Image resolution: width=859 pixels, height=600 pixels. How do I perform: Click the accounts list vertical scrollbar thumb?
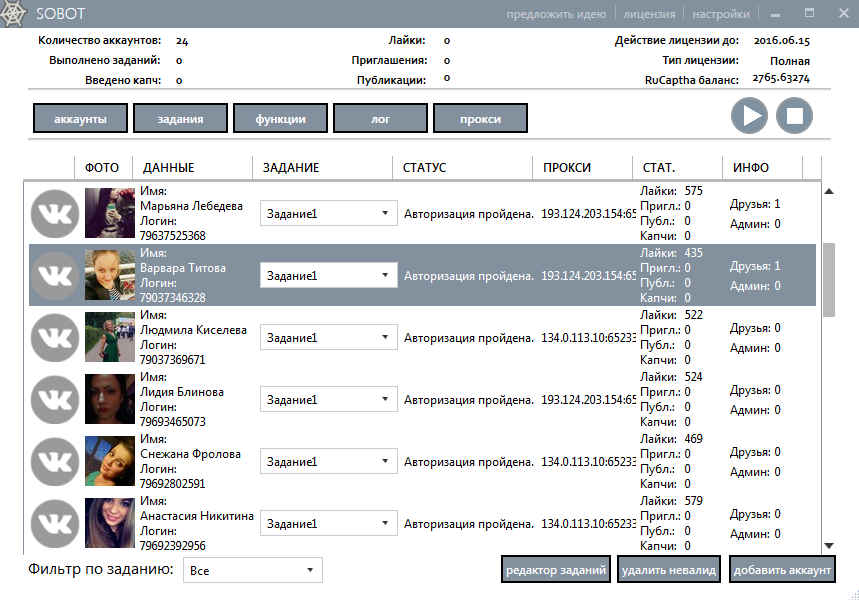[828, 278]
